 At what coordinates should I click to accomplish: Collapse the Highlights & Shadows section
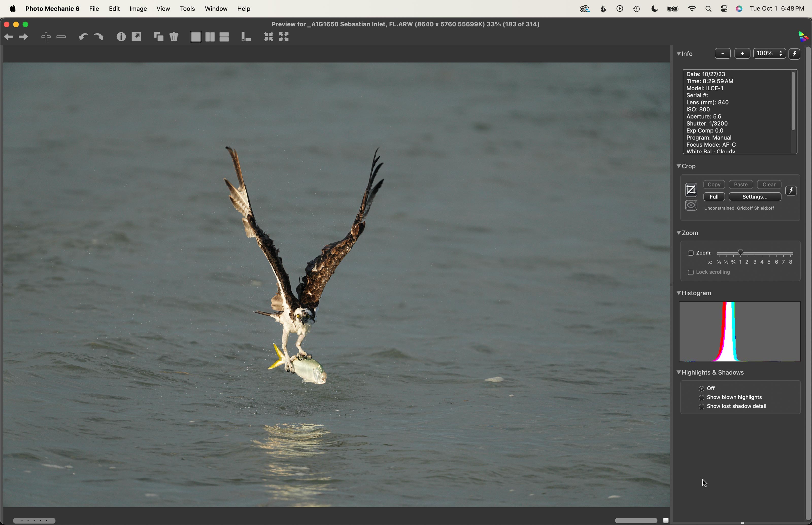(x=679, y=372)
